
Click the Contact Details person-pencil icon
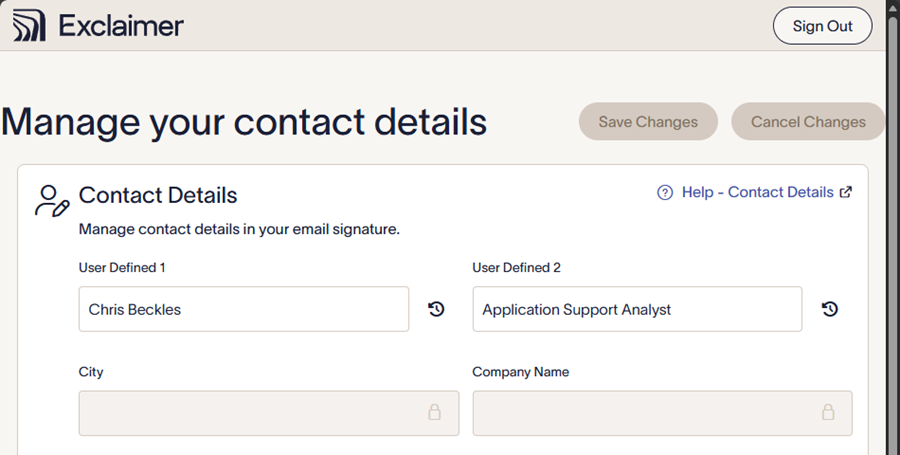(x=51, y=200)
